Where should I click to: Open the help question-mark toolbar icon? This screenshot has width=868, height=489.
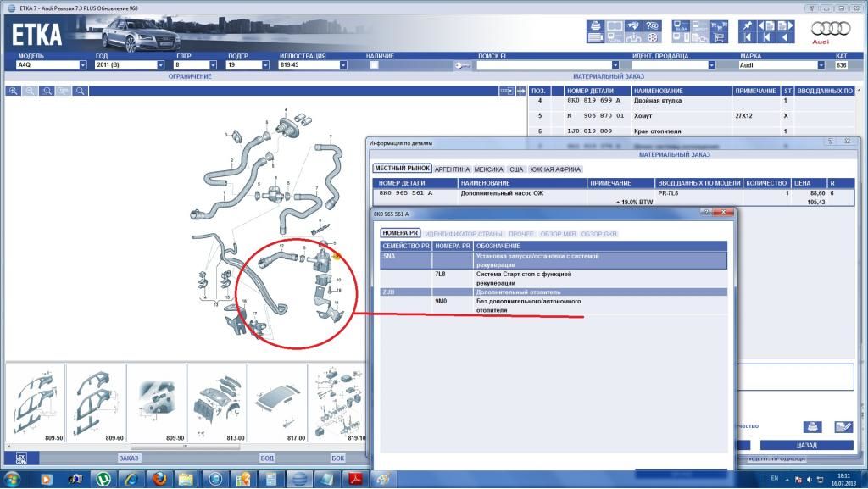click(653, 25)
